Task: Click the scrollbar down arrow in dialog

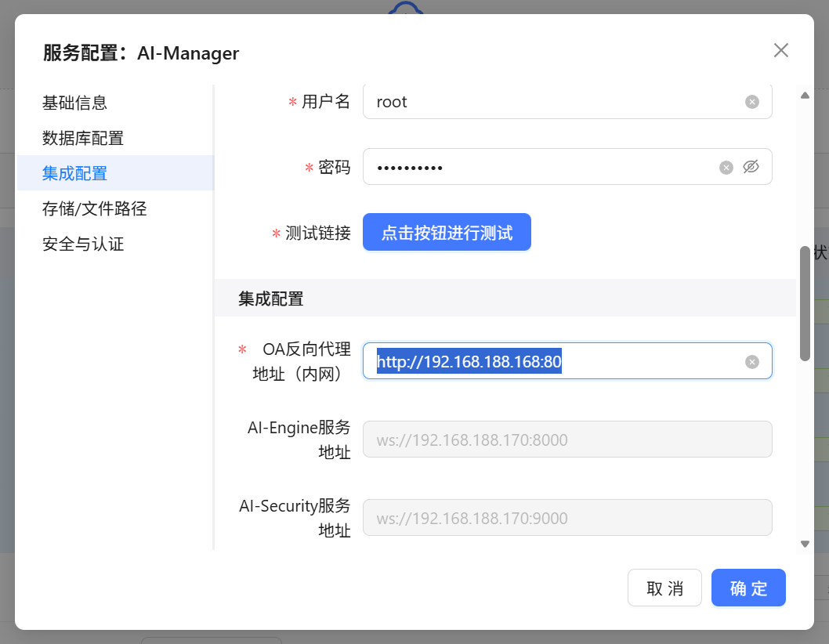Action: [805, 543]
